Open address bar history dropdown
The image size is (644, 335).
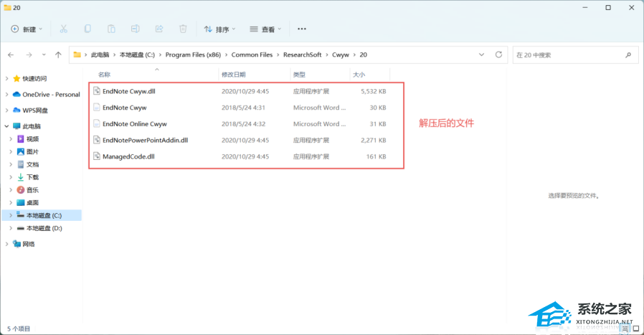[481, 55]
